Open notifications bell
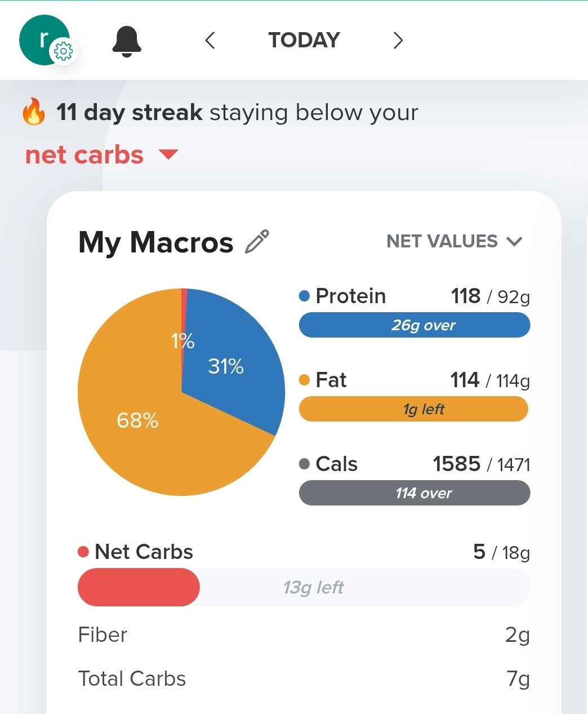Viewport: 588px width, 714px height. coord(127,41)
